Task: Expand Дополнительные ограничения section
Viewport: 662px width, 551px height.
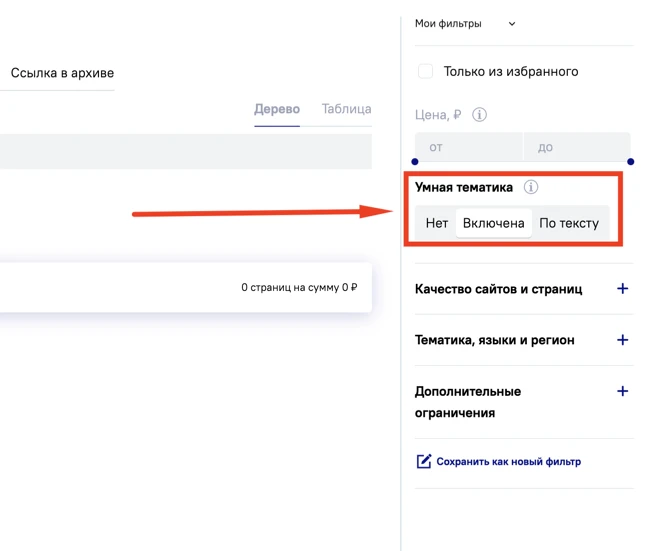Action: [622, 391]
